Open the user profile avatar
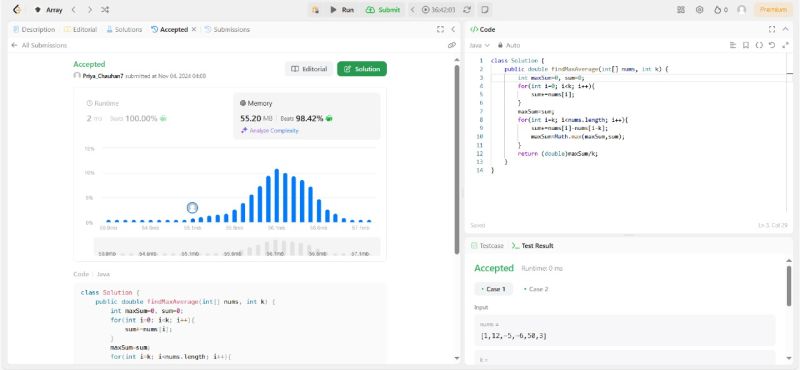 click(741, 10)
